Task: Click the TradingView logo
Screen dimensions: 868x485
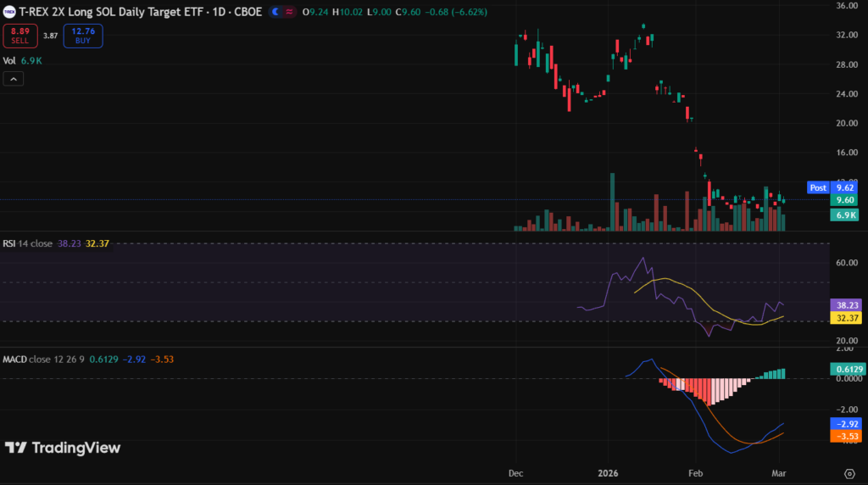Action: 64,448
